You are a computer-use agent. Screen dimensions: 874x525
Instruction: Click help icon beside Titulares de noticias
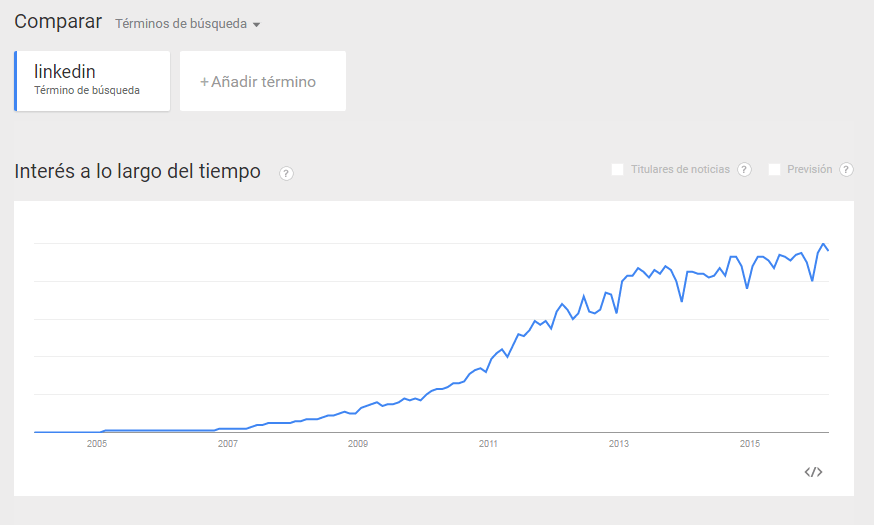pyautogui.click(x=744, y=170)
